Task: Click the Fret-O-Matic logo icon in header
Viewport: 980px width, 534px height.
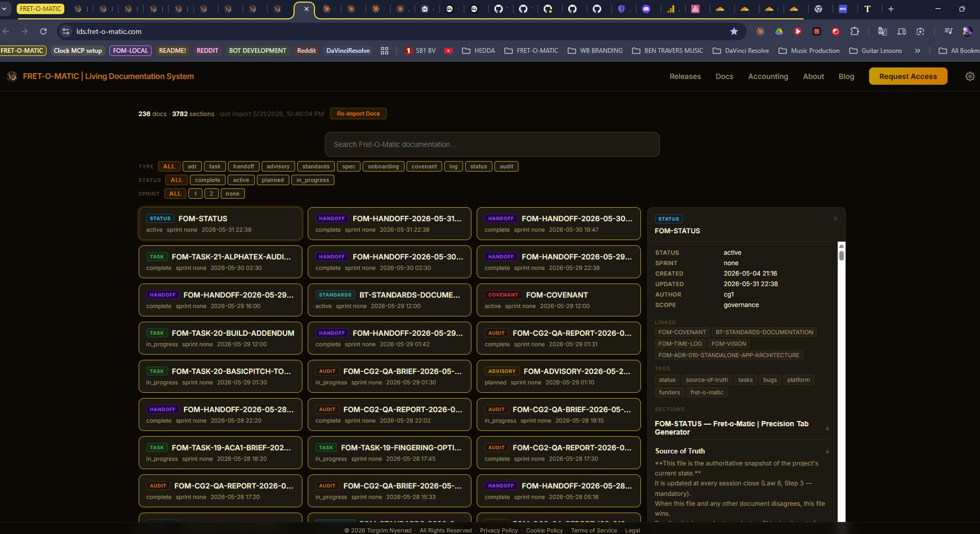Action: coord(12,76)
